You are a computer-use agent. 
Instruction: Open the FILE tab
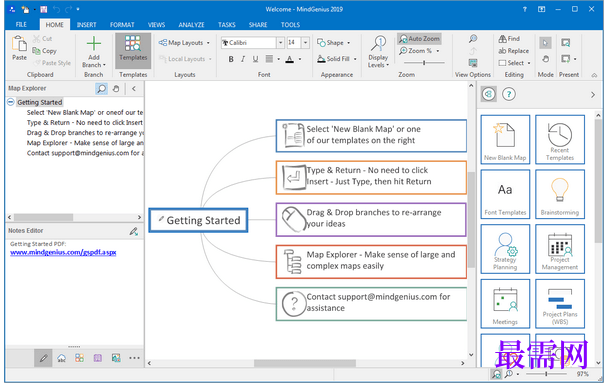click(21, 25)
